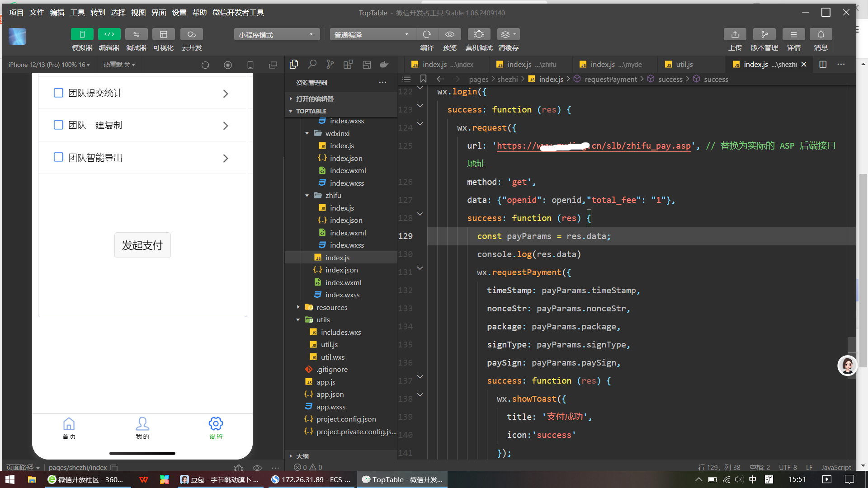Toggle the debugger panel button

point(136,34)
